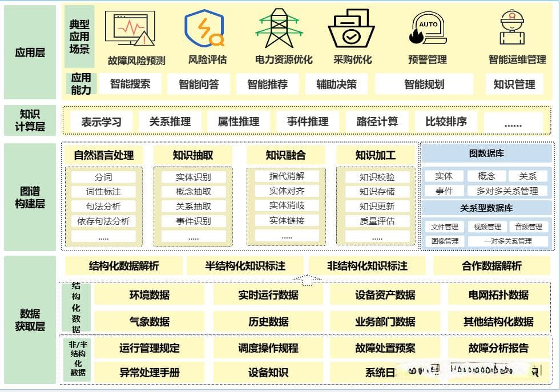
Task: Click the 路径计算 box
Action: click(x=377, y=122)
